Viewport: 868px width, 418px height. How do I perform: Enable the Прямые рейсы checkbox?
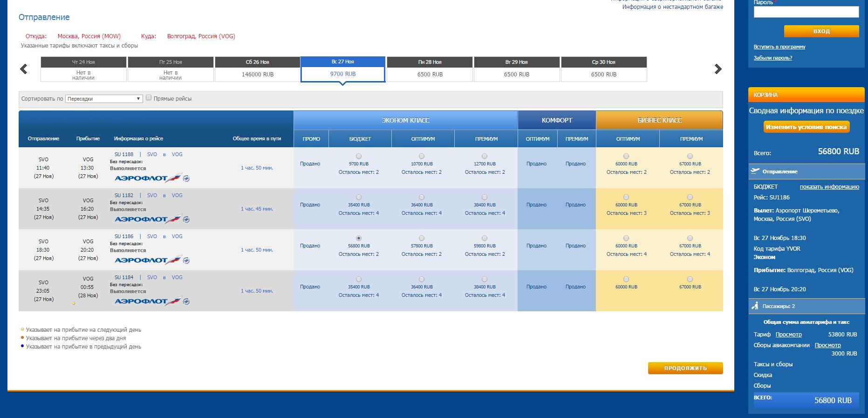[149, 98]
